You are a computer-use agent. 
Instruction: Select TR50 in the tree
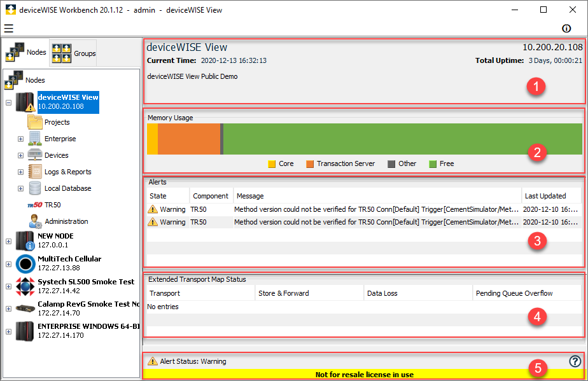[52, 205]
